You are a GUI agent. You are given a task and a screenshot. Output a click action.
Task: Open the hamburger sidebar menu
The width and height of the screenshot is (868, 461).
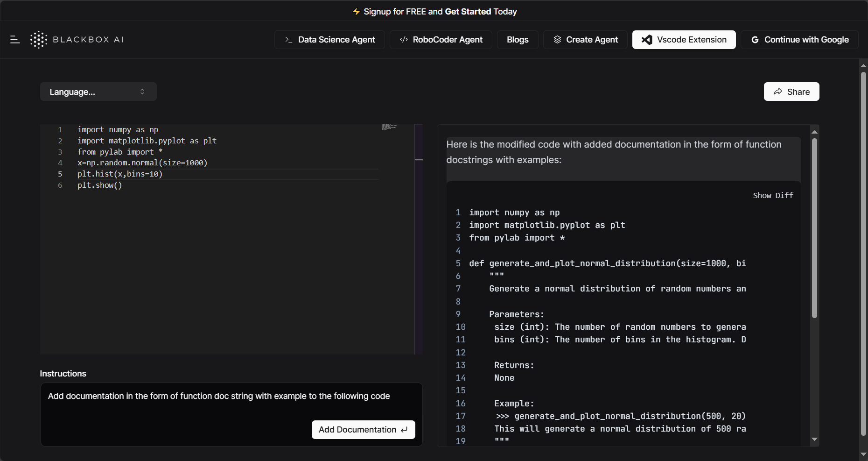coord(15,40)
